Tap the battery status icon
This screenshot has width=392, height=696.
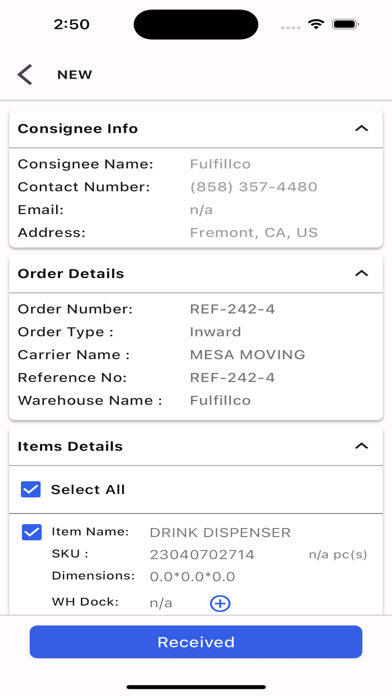pos(345,24)
